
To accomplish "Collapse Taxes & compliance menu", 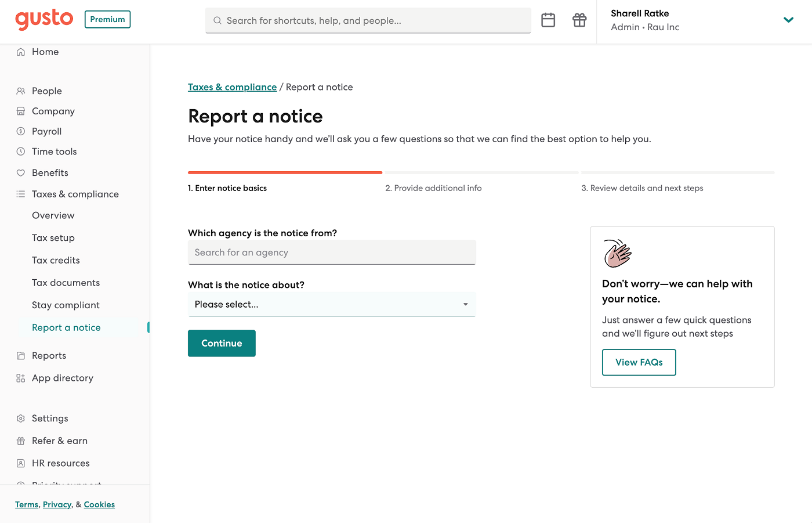I will 75,194.
